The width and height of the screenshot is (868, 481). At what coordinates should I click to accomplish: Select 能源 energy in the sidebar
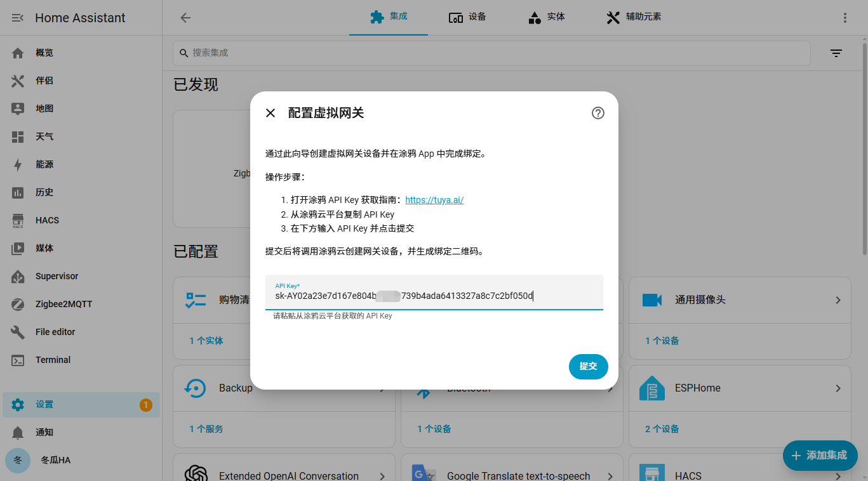(x=81, y=164)
